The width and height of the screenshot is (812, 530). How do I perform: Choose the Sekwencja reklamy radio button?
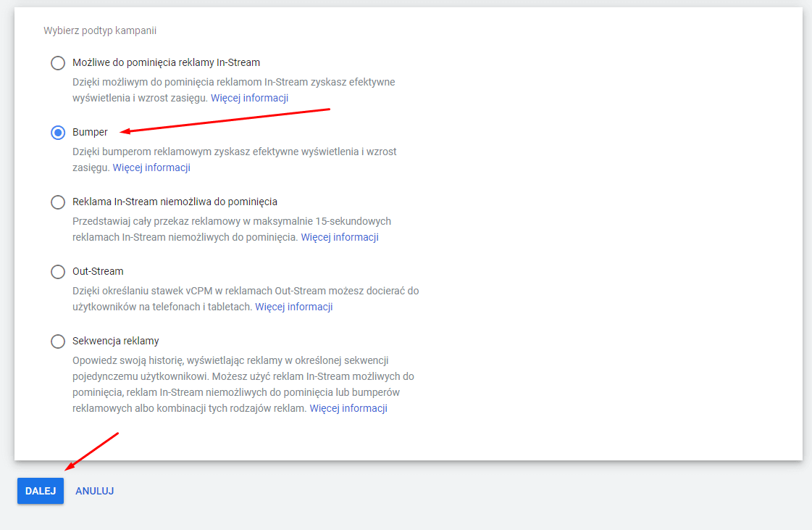click(58, 341)
